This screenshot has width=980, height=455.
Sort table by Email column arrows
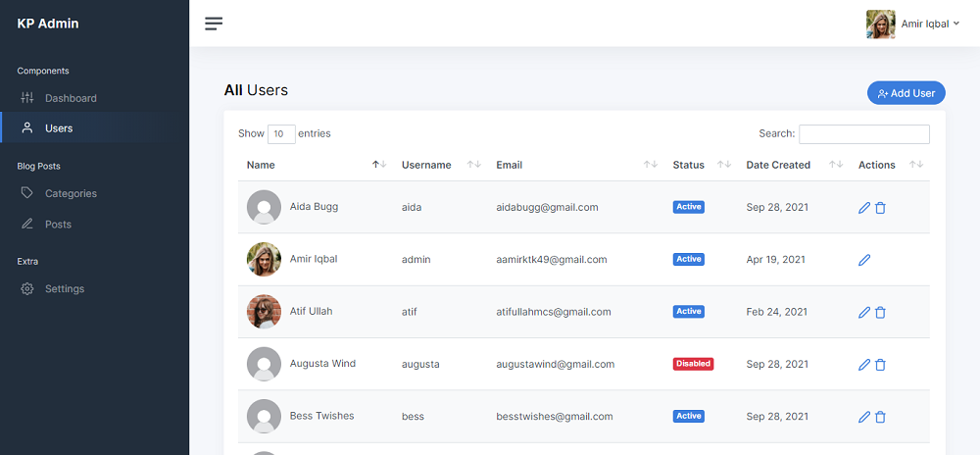(650, 165)
